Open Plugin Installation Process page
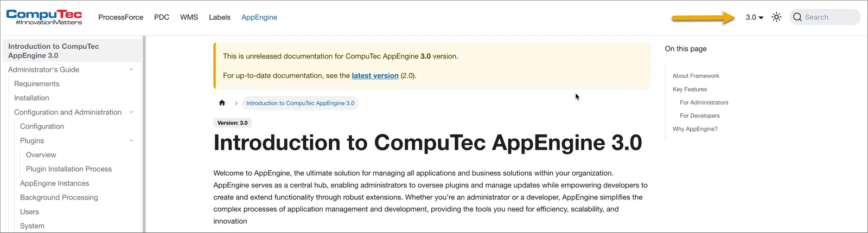The height and width of the screenshot is (233, 868). point(69,169)
